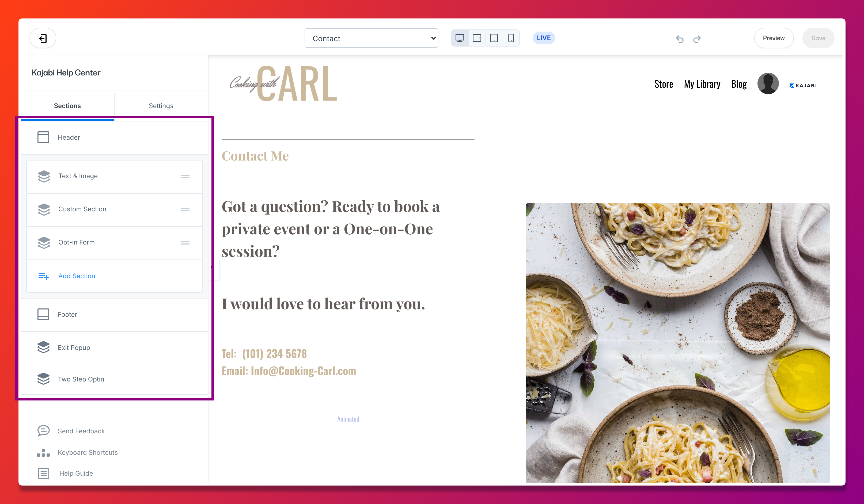864x504 pixels.
Task: Open Send Feedback
Action: 81,431
